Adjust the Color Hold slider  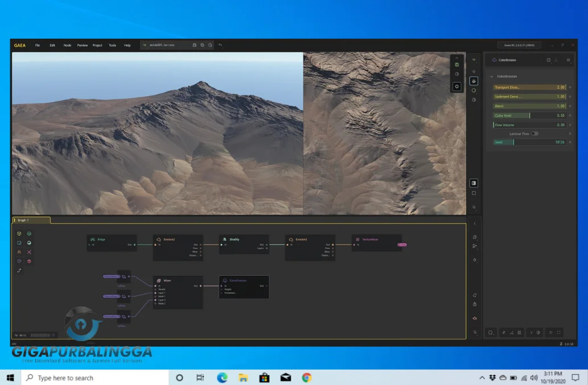coord(529,115)
